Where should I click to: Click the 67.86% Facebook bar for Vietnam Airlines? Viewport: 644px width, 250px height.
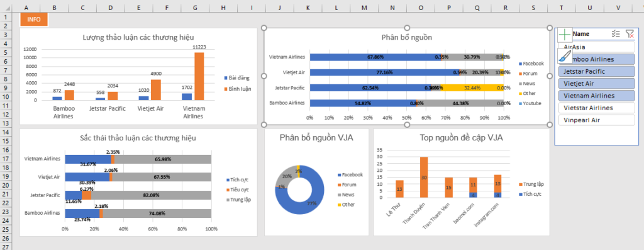coord(375,57)
